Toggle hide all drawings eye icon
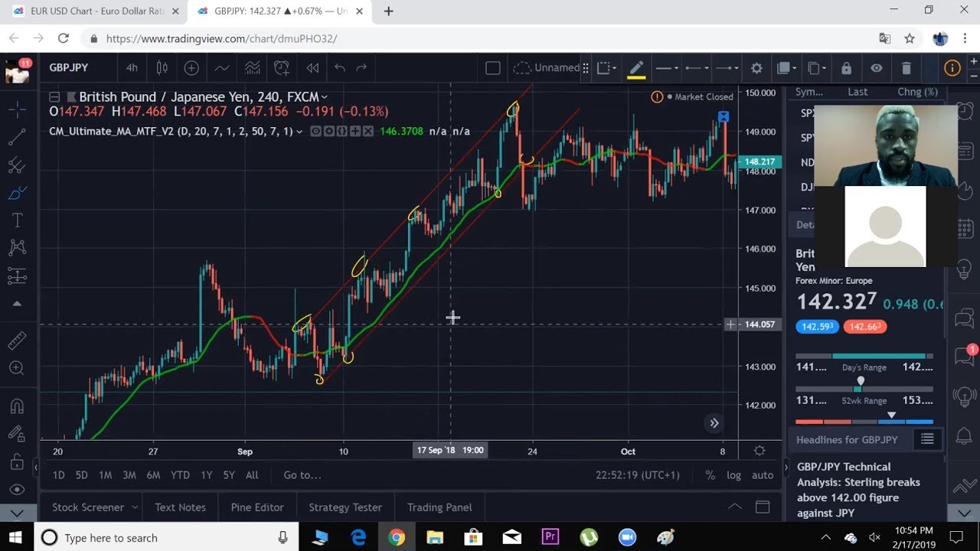This screenshot has width=980, height=551. [x=17, y=489]
